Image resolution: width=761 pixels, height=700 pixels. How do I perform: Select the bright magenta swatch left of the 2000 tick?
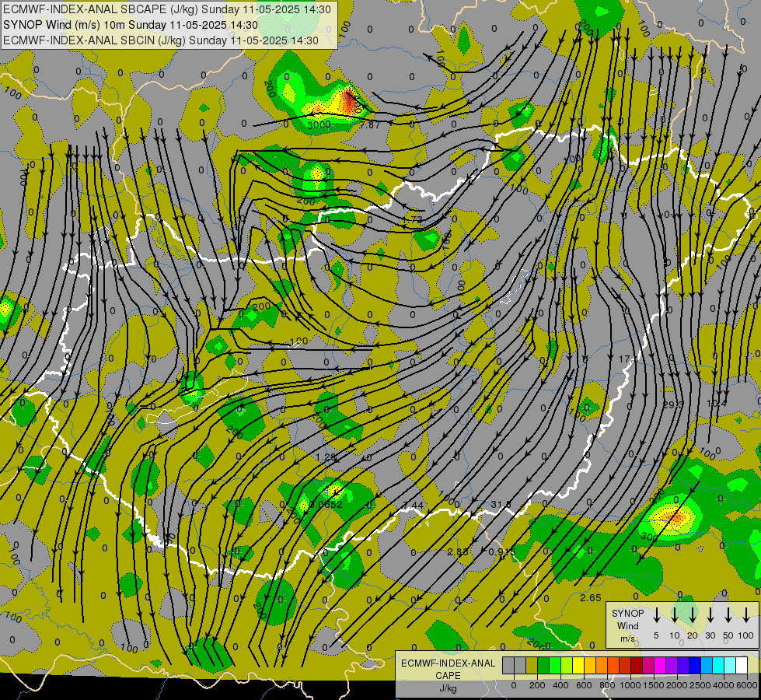point(660,665)
